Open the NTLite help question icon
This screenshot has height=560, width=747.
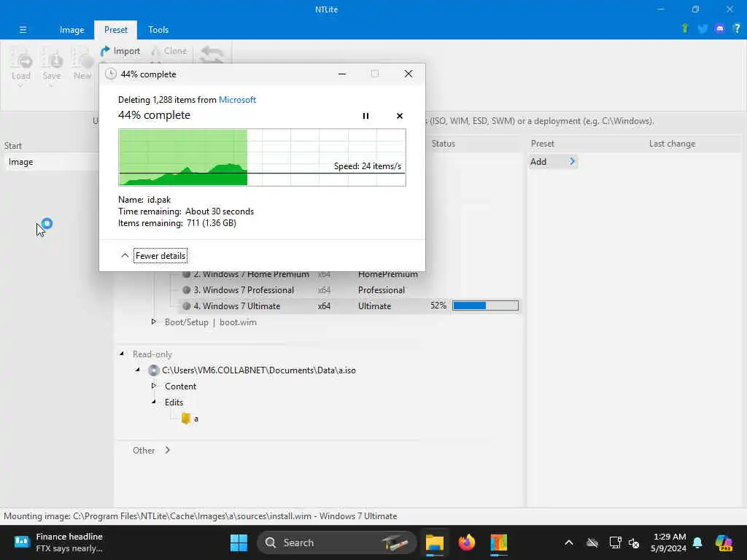click(737, 28)
